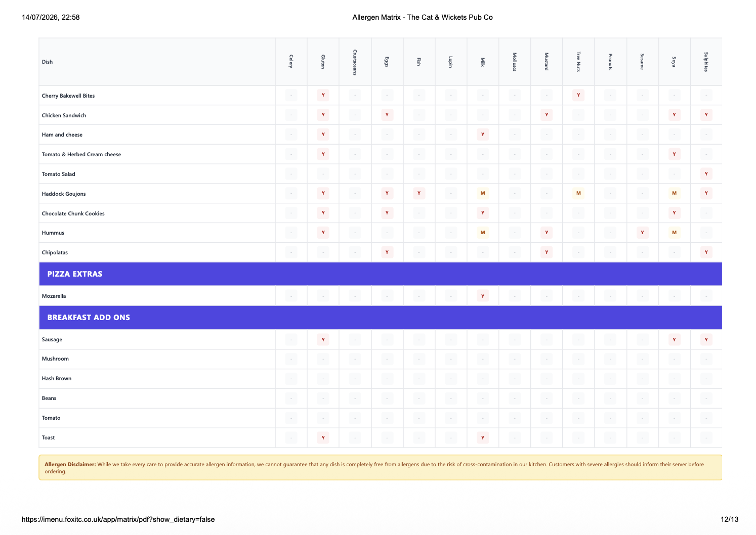
Task: Click Tree Nuts M badge in Haddock Goujons row
Action: tap(578, 193)
